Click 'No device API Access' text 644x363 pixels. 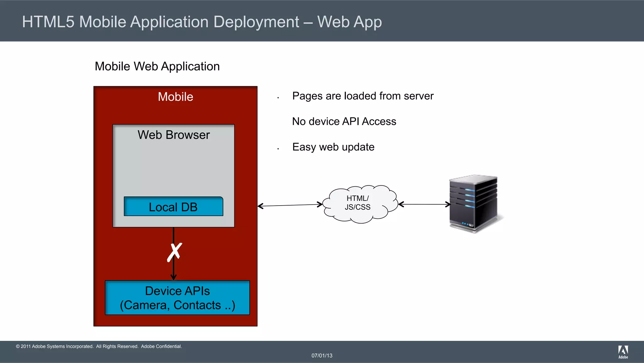344,122
